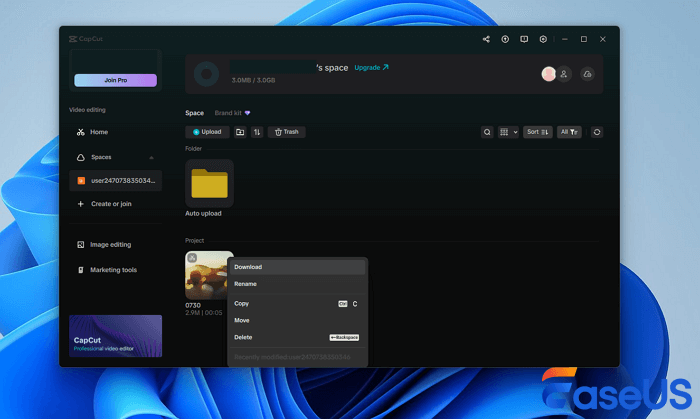The image size is (700, 419).
Task: Open the Trash button
Action: point(287,132)
